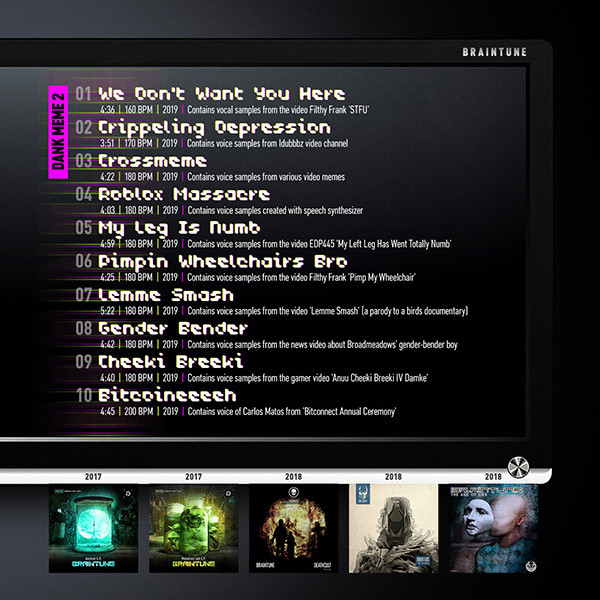Select the Deathcult album thumbnail
The width and height of the screenshot is (600, 600).
click(x=293, y=529)
